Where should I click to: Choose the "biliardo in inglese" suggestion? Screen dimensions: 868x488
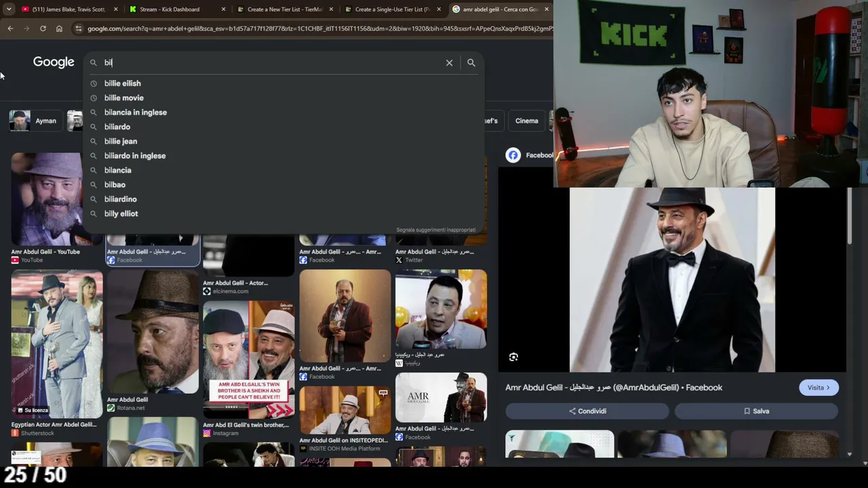(283, 156)
